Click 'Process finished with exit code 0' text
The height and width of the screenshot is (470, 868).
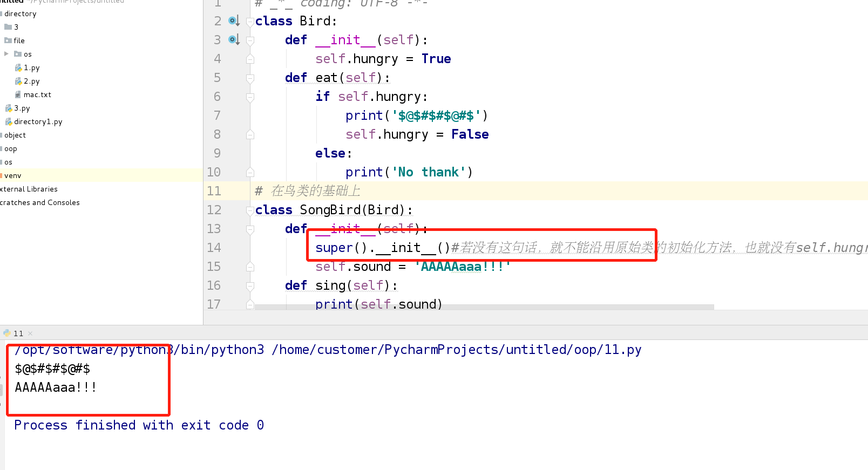[139, 425]
